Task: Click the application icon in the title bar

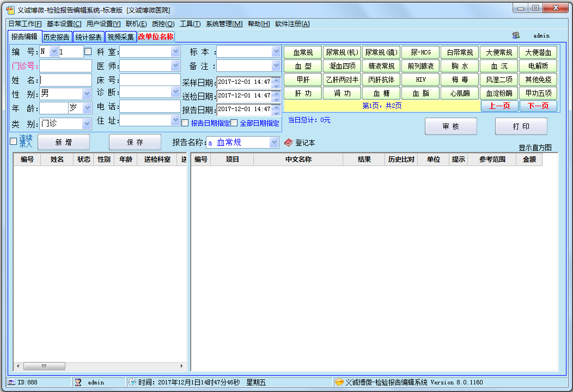Action: click(10, 10)
